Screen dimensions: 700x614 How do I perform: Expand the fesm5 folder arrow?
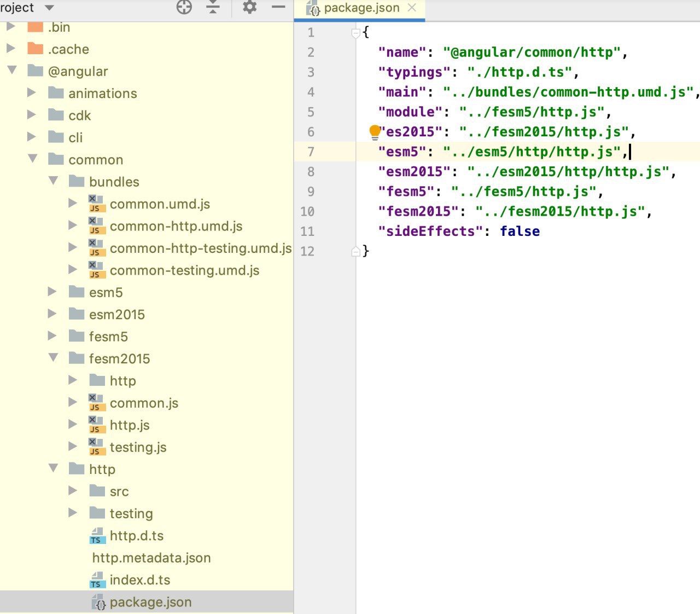click(x=52, y=336)
